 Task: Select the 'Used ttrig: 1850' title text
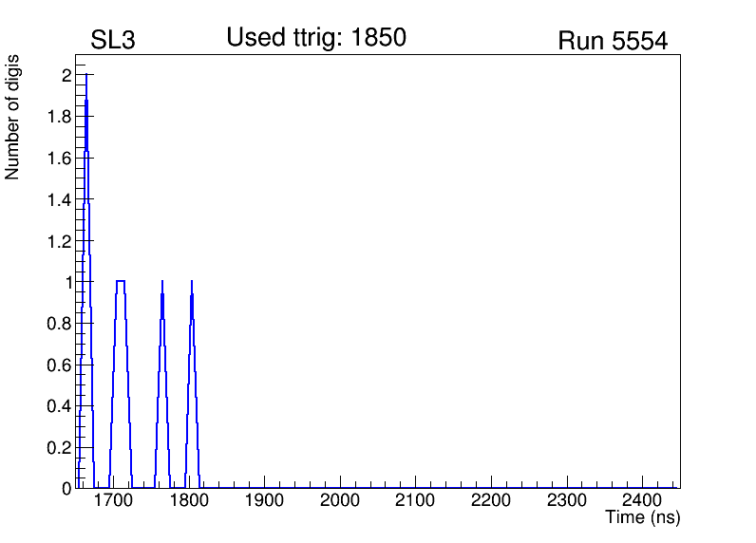(316, 38)
